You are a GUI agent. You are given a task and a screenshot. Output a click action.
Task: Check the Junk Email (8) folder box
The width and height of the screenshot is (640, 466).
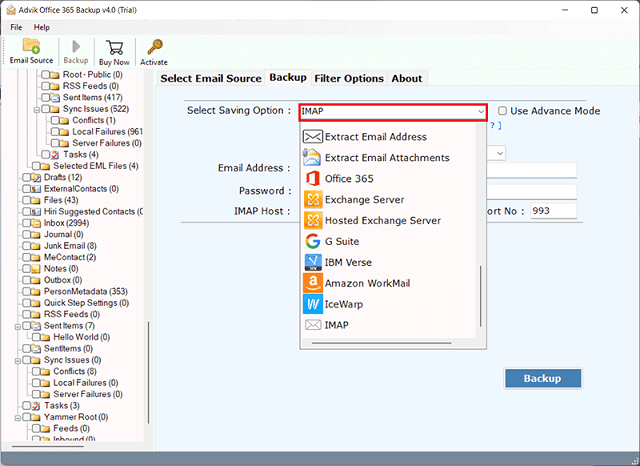click(27, 246)
